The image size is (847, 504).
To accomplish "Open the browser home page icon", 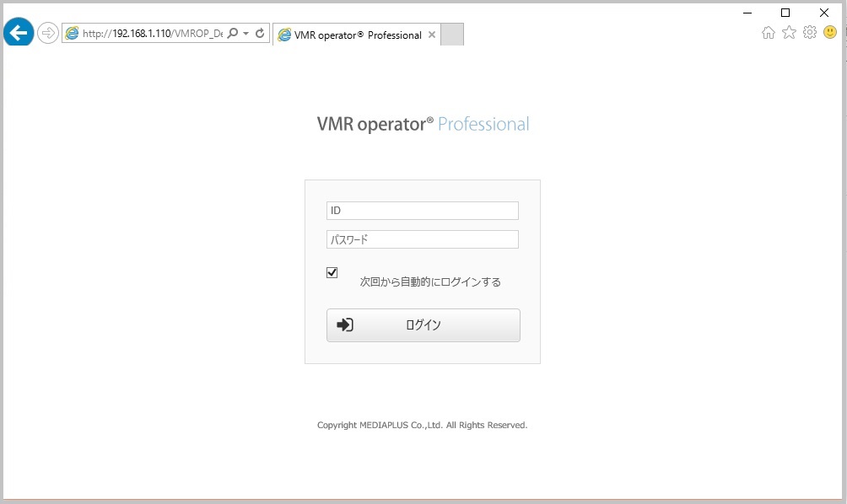I will 769,33.
